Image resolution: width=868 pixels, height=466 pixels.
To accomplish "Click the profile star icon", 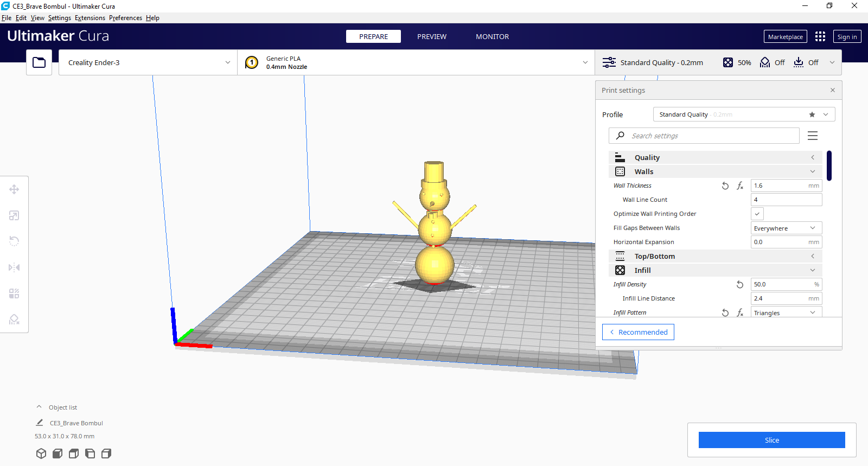I will [812, 114].
